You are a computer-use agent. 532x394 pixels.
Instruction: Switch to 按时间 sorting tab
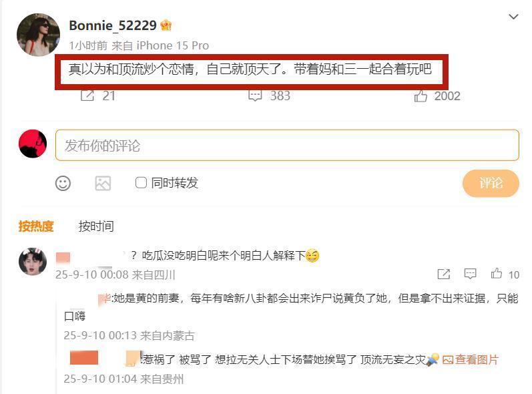(96, 226)
